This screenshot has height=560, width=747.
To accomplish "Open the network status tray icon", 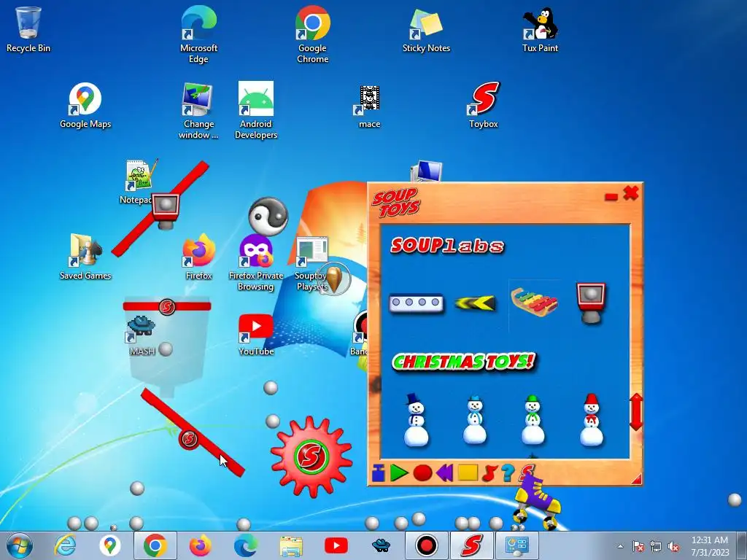I will coord(656,546).
